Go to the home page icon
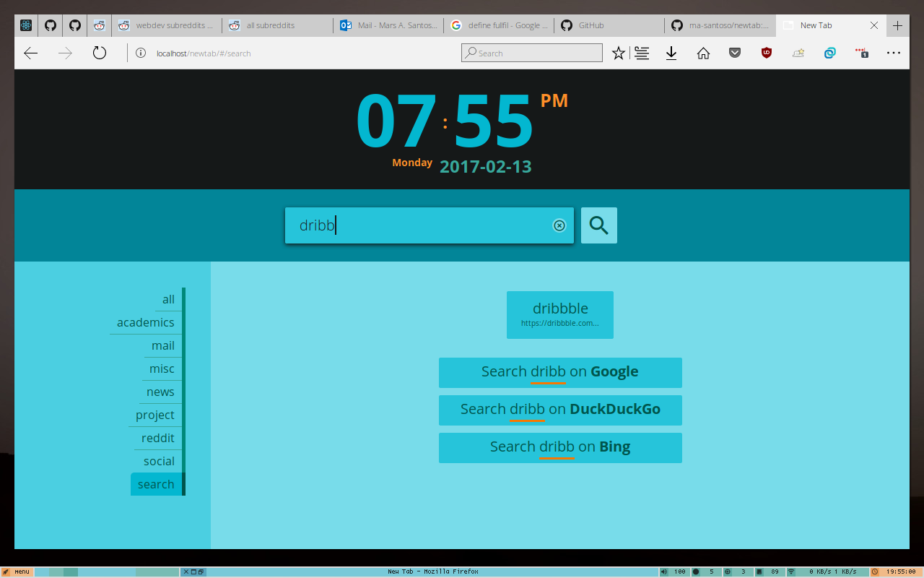The image size is (924, 578). pos(703,53)
